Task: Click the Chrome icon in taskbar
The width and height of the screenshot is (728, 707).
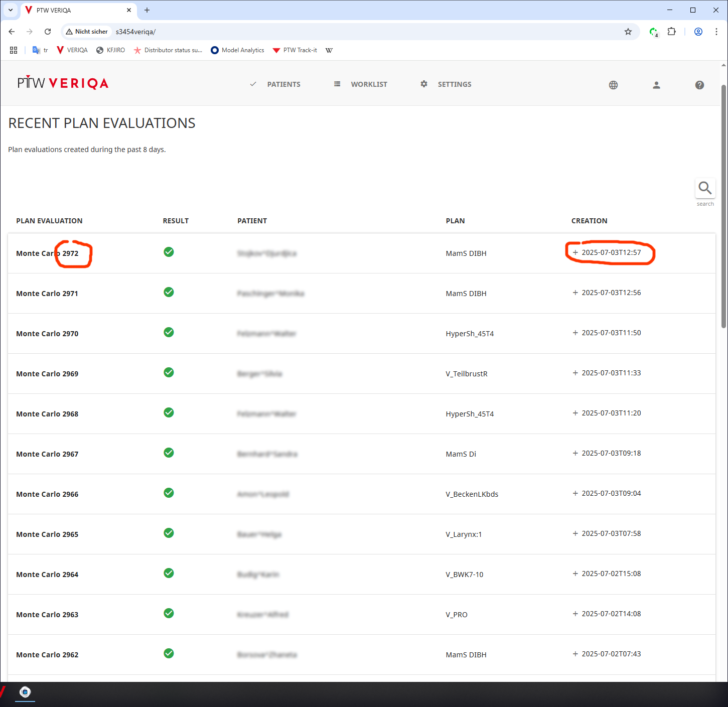Action: [x=25, y=692]
